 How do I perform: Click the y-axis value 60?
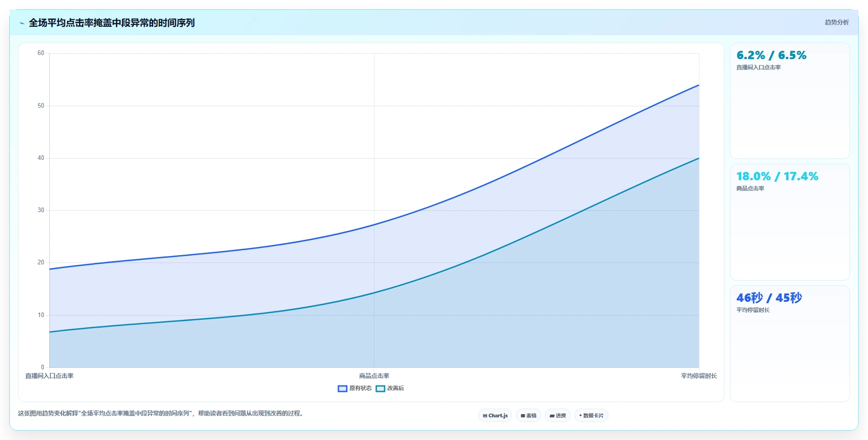41,53
